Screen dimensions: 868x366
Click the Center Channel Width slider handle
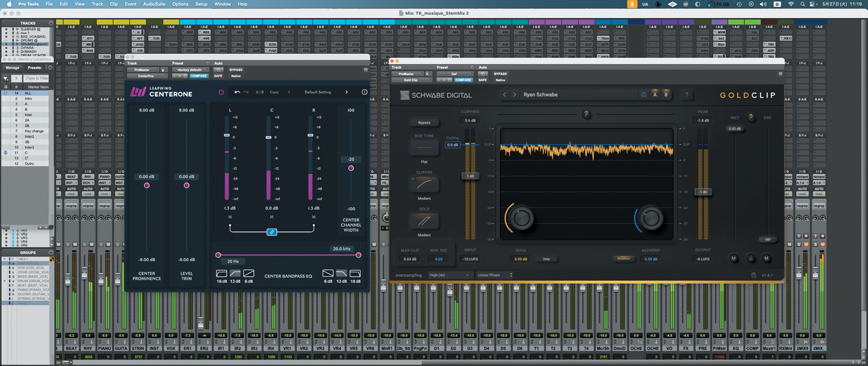351,168
